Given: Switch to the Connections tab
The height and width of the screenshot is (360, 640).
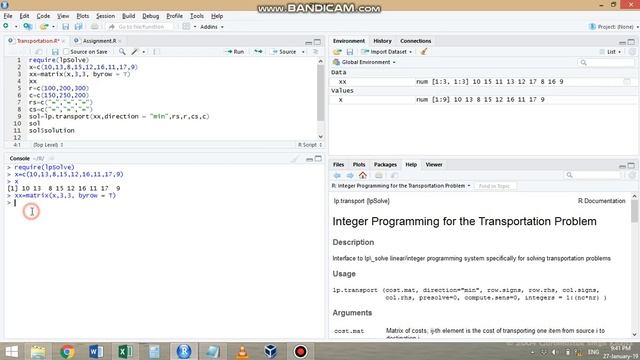Looking at the screenshot, I should pyautogui.click(x=416, y=41).
